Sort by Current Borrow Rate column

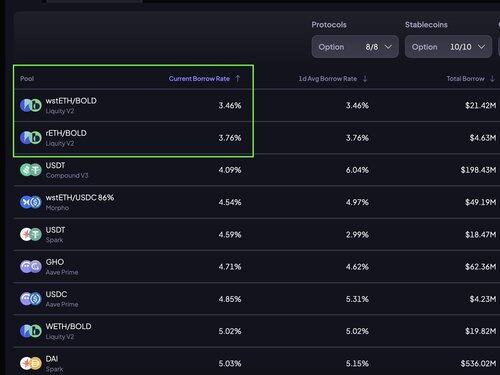199,79
